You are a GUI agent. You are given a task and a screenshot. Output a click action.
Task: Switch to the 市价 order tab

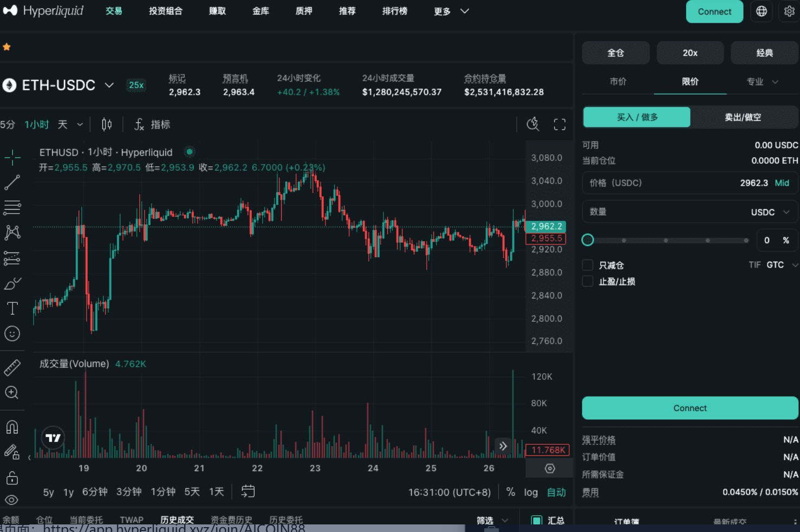(617, 82)
